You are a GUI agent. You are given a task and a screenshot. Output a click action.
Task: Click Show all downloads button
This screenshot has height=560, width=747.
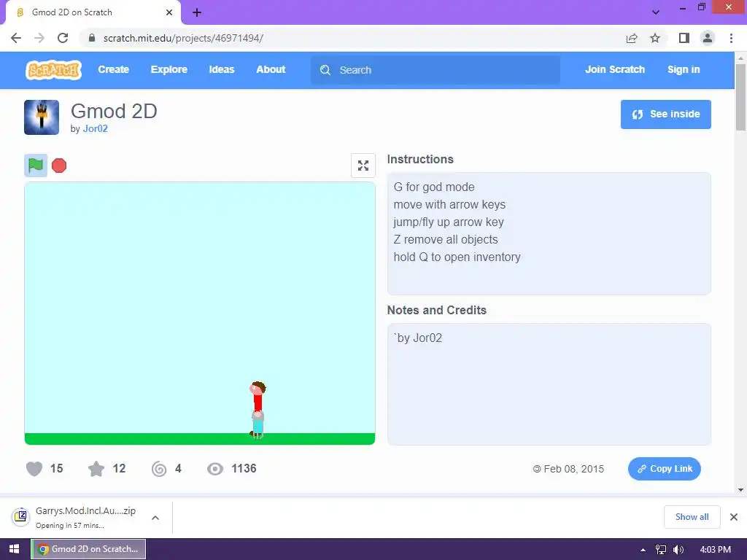[x=692, y=517]
